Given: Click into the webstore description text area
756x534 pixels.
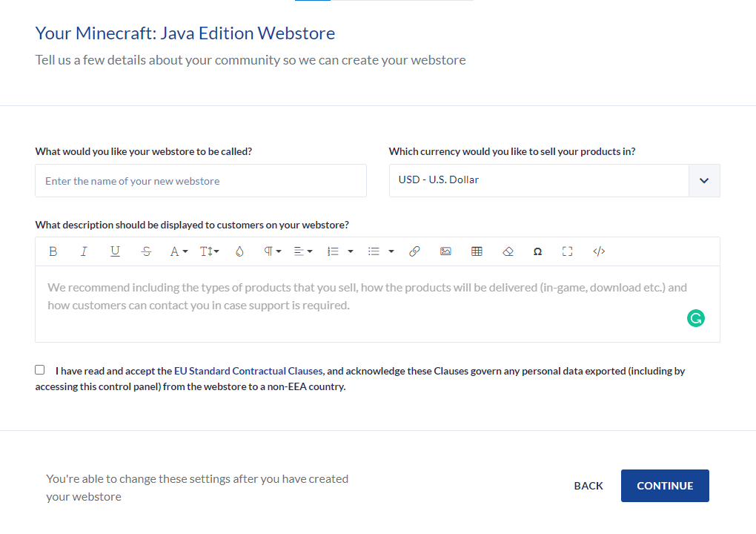Looking at the screenshot, I should [377, 304].
